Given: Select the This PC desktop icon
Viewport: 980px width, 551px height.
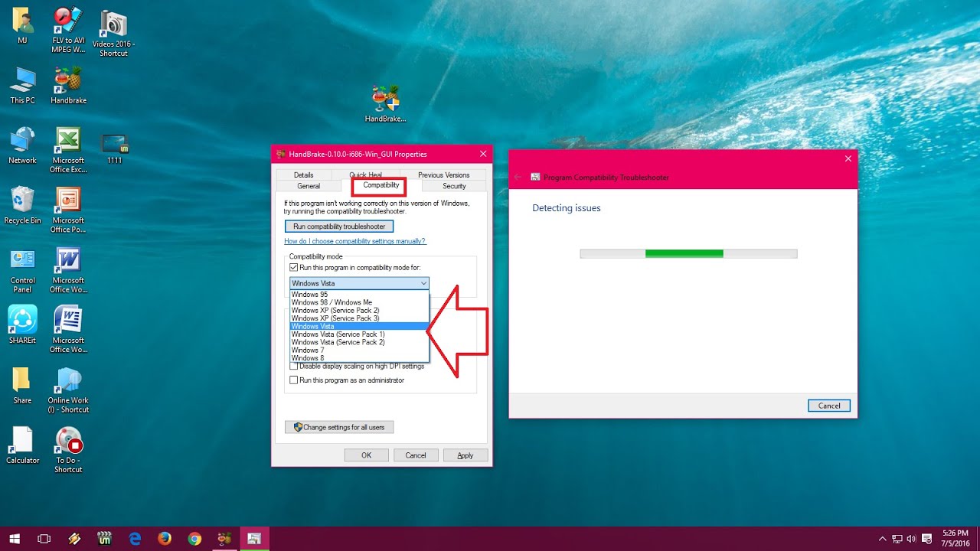Looking at the screenshot, I should pos(22,86).
